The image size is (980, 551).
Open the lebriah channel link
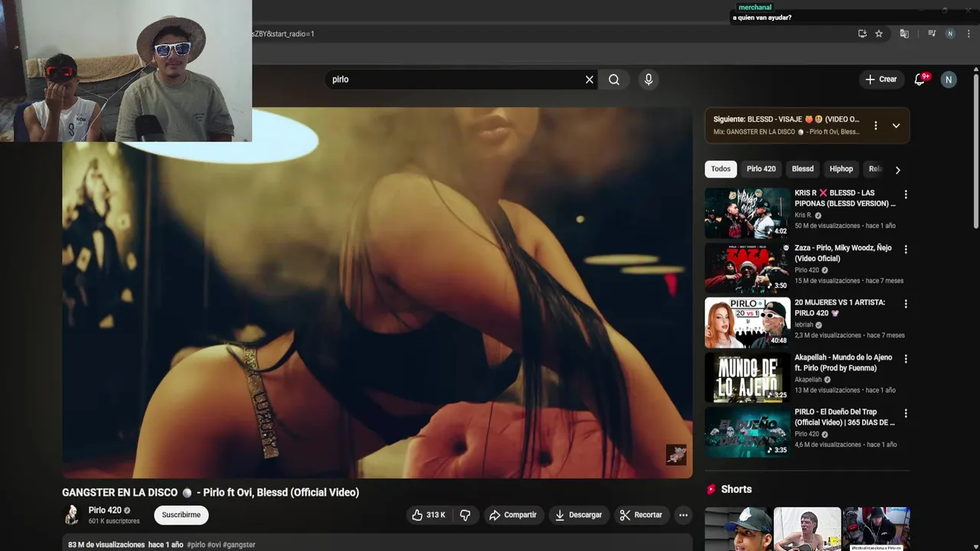(x=804, y=324)
